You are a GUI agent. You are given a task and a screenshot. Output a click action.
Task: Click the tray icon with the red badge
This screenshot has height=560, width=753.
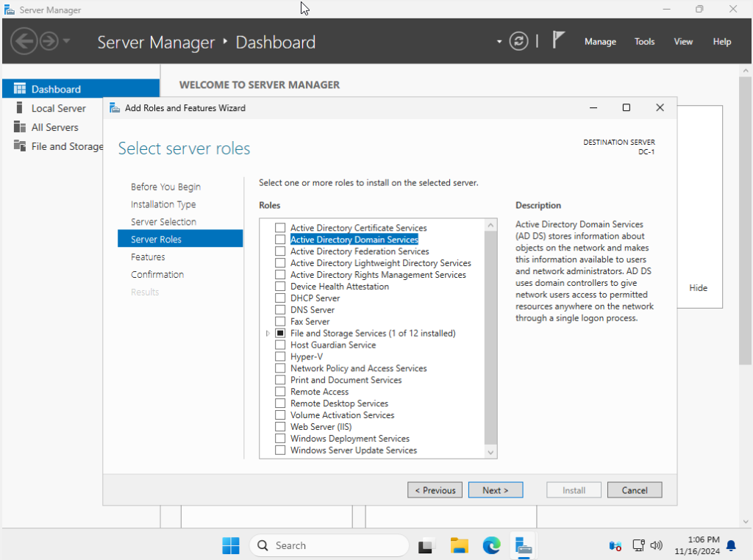point(615,545)
